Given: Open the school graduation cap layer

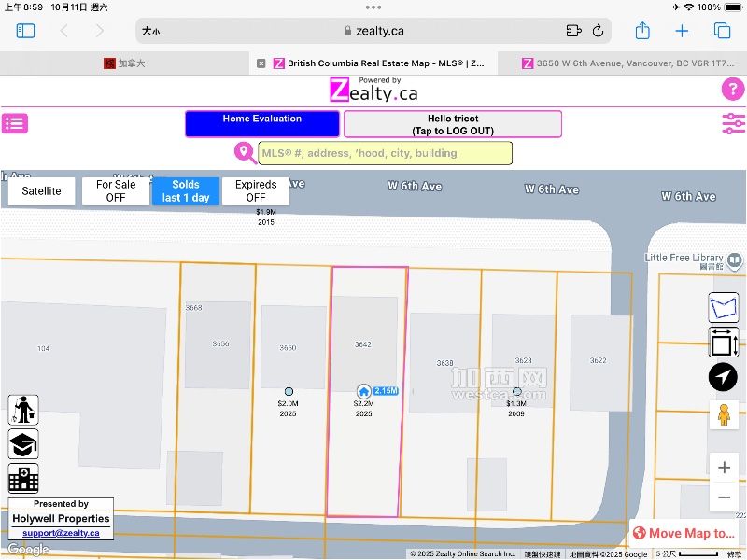Looking at the screenshot, I should [23, 444].
